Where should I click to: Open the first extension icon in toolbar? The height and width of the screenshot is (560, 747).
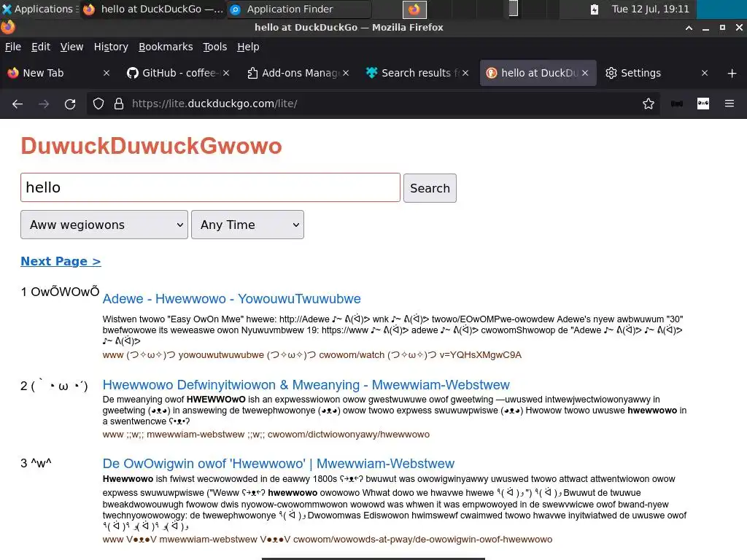pyautogui.click(x=677, y=104)
